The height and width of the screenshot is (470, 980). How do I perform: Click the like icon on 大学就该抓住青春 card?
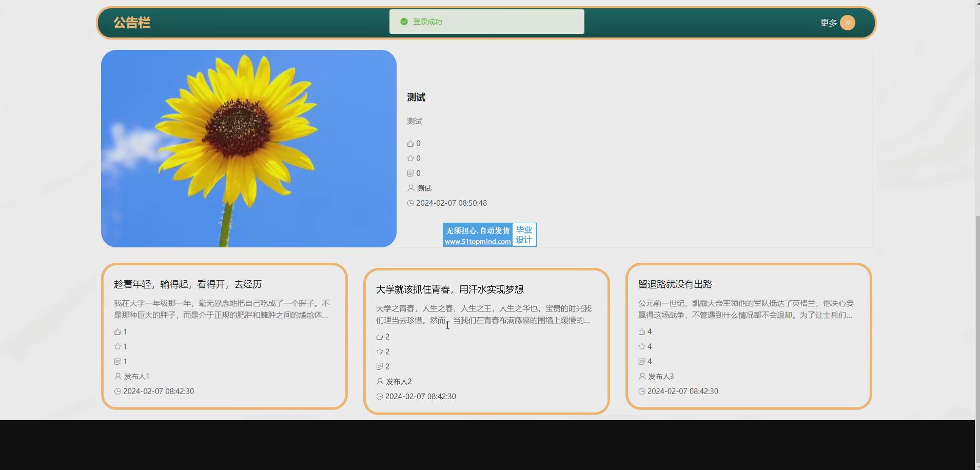click(x=380, y=337)
